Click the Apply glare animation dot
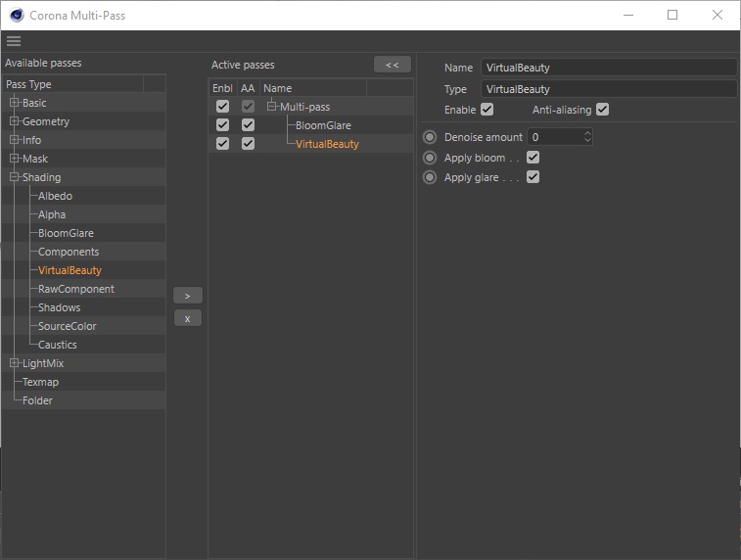This screenshot has width=741, height=560. [x=430, y=177]
